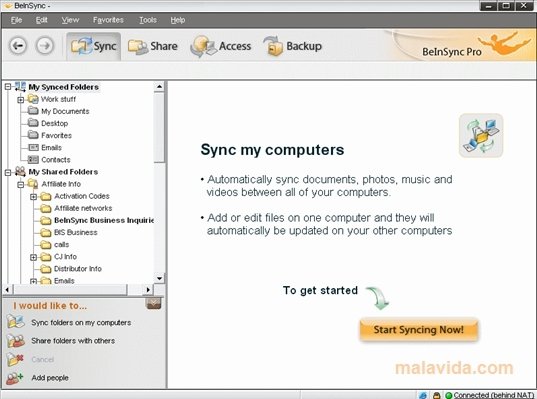The height and width of the screenshot is (399, 537).
Task: Click the BeInSync Business Inquiries folder icon
Action: click(x=46, y=220)
